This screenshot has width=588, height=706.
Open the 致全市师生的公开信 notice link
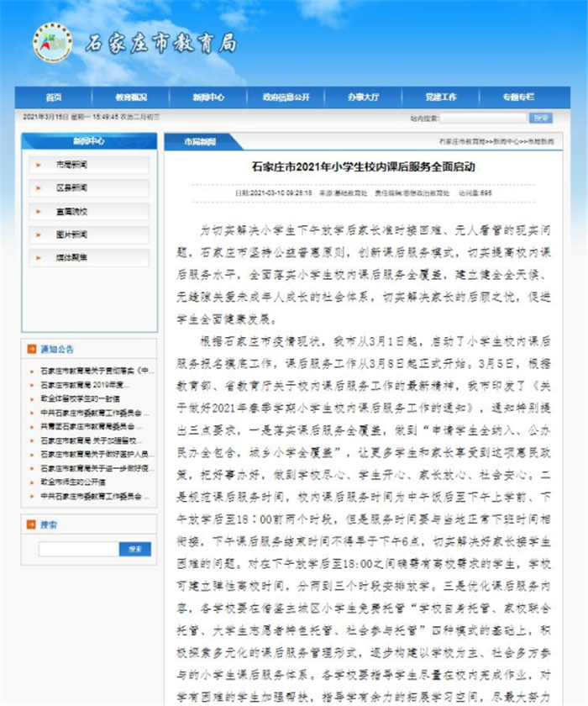73,482
